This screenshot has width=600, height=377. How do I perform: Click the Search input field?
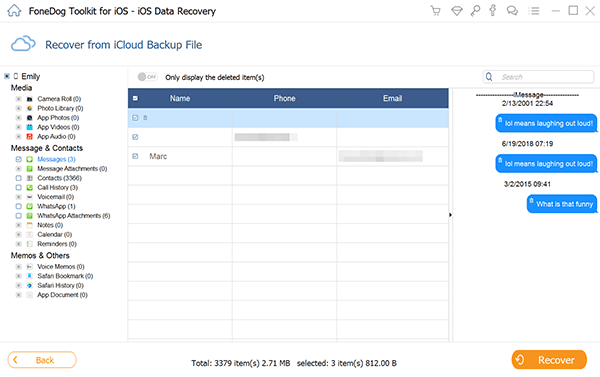point(538,77)
